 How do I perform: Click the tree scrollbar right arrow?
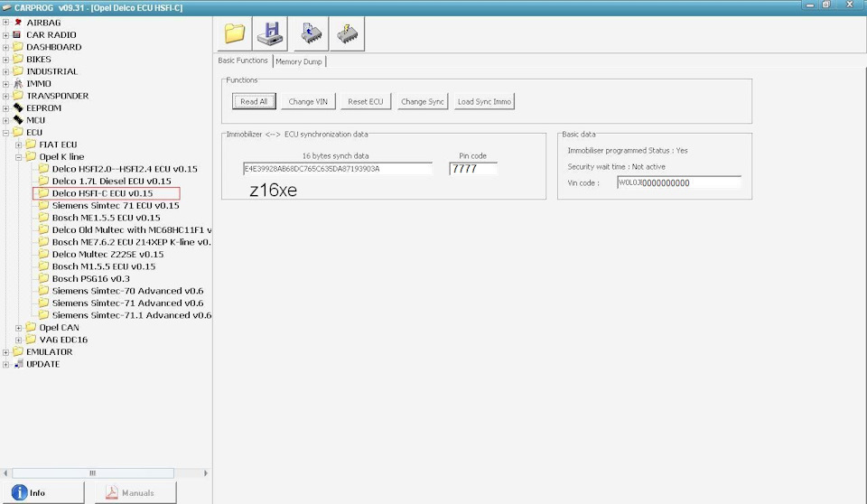point(206,473)
